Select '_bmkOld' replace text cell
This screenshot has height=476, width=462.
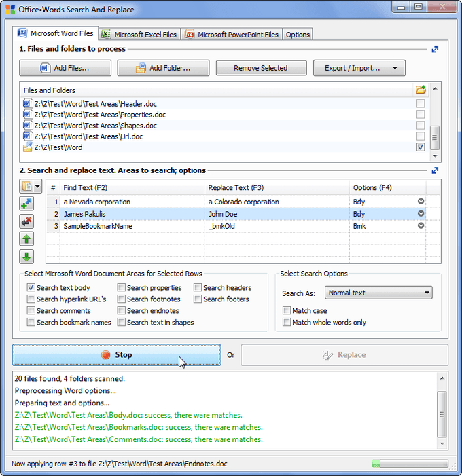click(277, 226)
